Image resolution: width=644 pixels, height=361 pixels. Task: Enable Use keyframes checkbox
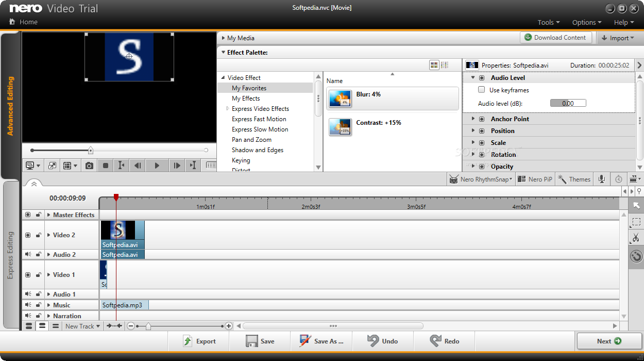[482, 90]
